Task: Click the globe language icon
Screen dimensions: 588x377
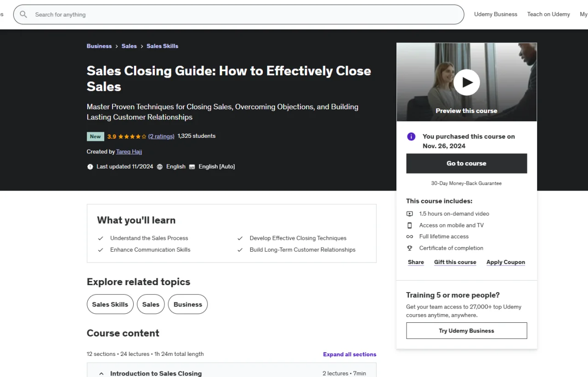Action: pyautogui.click(x=160, y=167)
